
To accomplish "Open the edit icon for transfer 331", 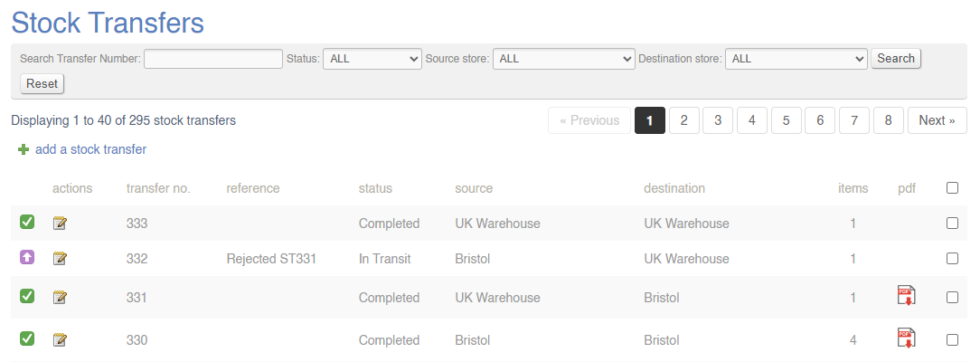I will [61, 297].
